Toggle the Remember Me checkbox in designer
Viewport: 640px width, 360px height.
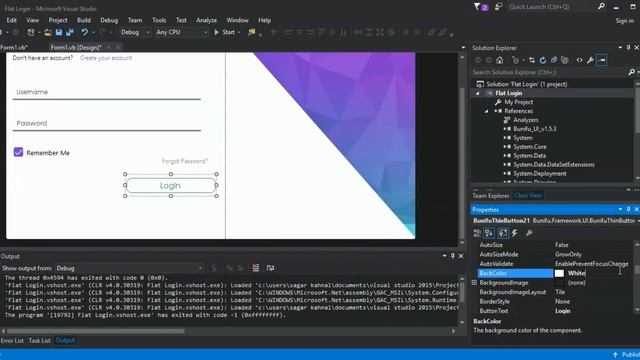pyautogui.click(x=18, y=152)
